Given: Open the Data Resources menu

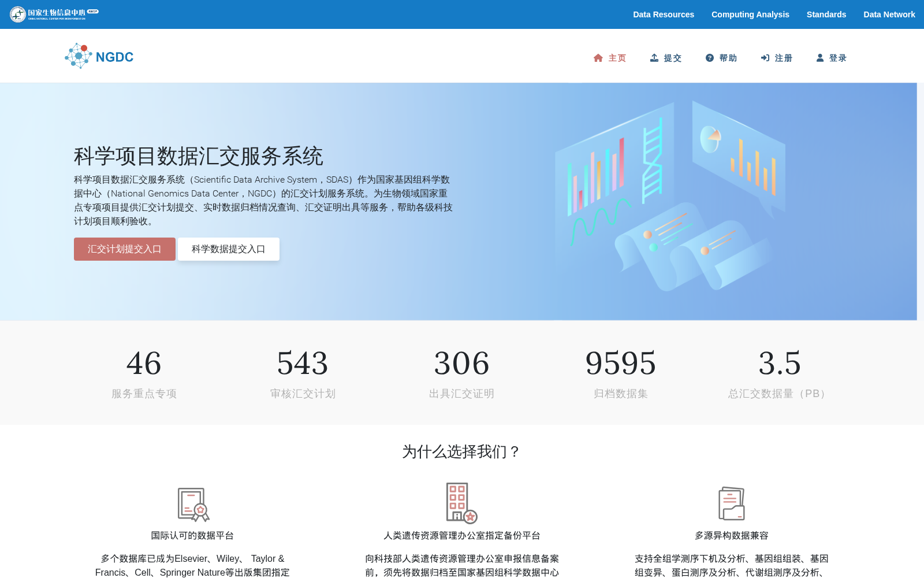Looking at the screenshot, I should [x=664, y=14].
